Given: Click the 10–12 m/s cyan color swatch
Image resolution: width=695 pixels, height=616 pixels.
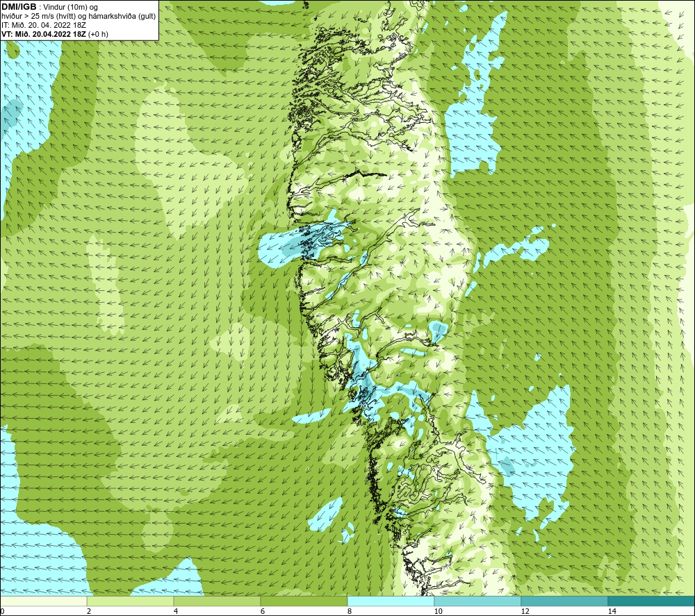Looking at the screenshot, I should point(478,601).
